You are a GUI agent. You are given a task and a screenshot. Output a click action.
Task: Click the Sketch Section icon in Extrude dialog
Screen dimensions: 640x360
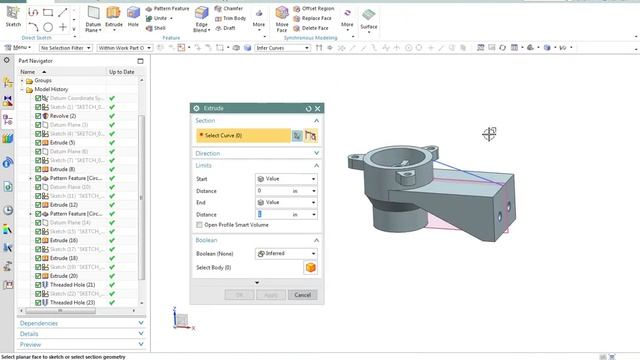click(x=297, y=136)
